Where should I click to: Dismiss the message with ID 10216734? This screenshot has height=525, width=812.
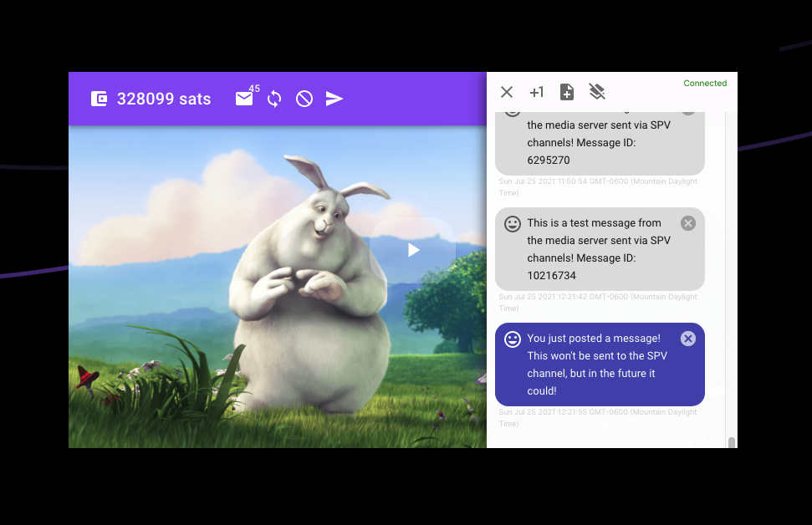(x=688, y=223)
